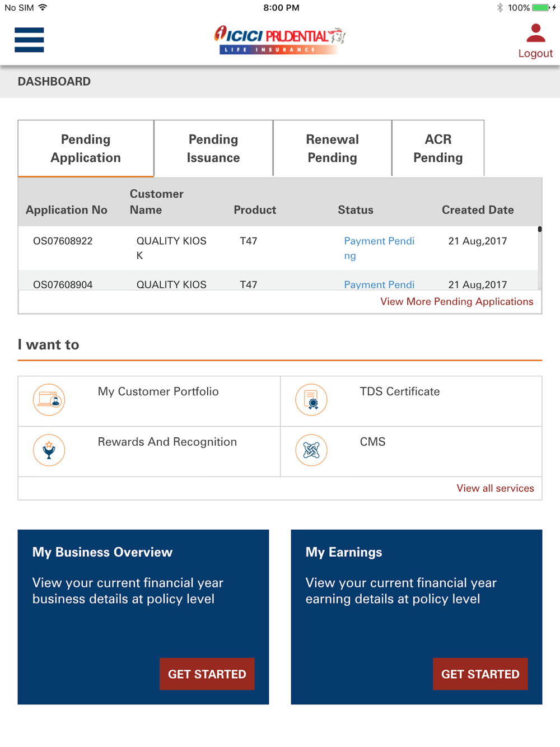Click View More Pending Applications link
560x747 pixels.
pyautogui.click(x=457, y=301)
